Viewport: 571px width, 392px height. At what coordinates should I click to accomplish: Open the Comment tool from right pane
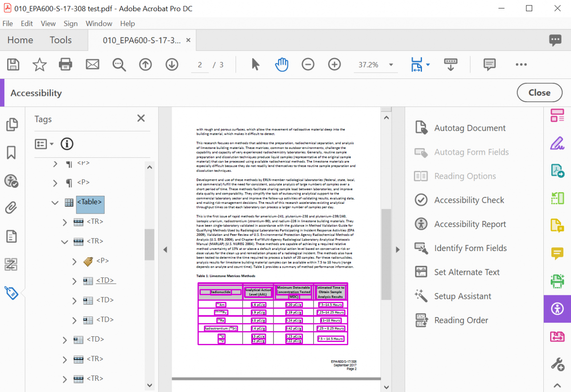click(x=557, y=253)
